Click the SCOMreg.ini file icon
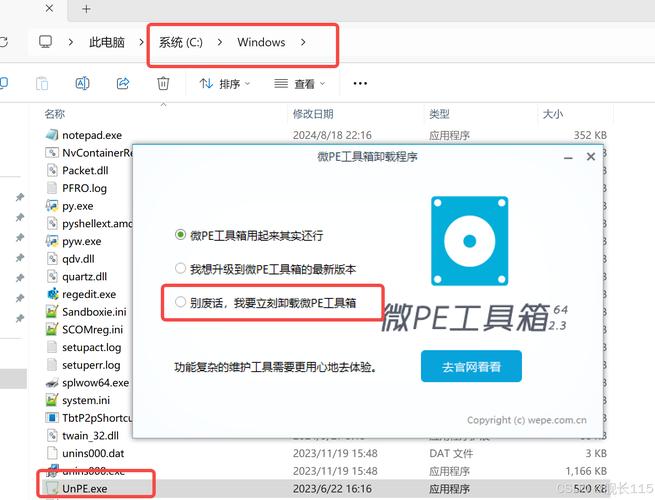Viewport: 655px width, 500px height. tap(52, 330)
